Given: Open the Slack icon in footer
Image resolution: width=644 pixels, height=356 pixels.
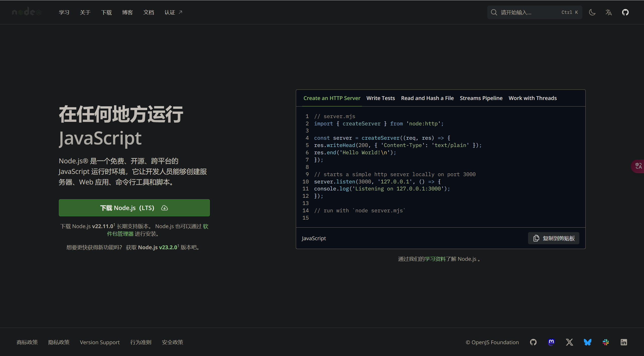Looking at the screenshot, I should coord(606,342).
